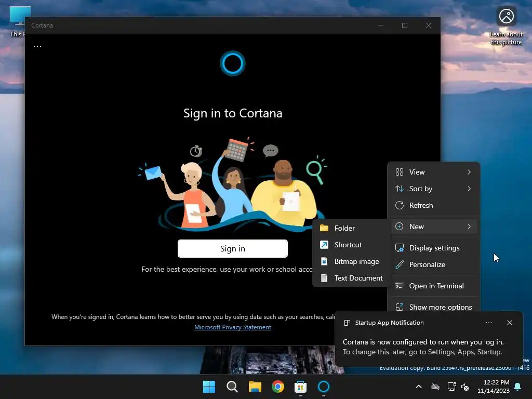Create a new Shortcut from submenu
This screenshot has height=399, width=532.
[351, 245]
